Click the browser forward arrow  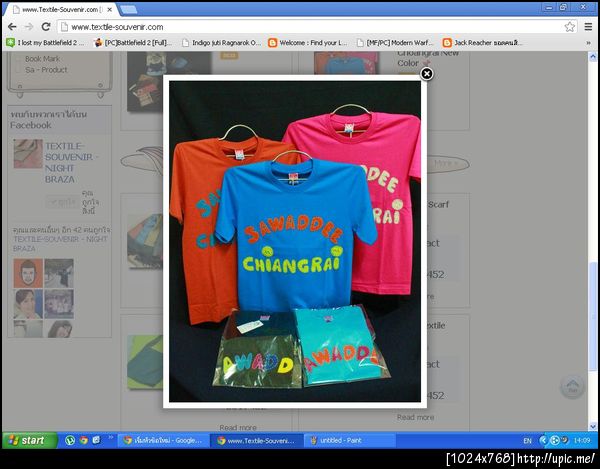point(29,26)
